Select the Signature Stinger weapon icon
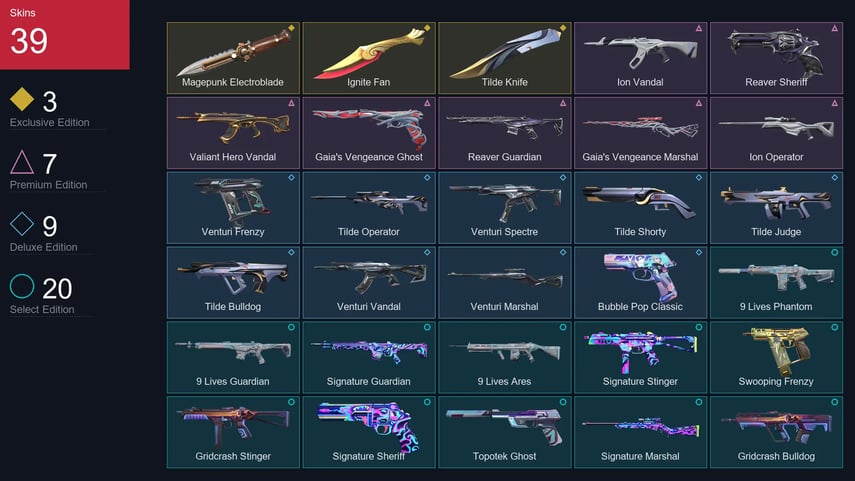Screen dimensions: 855x481 (x=640, y=350)
